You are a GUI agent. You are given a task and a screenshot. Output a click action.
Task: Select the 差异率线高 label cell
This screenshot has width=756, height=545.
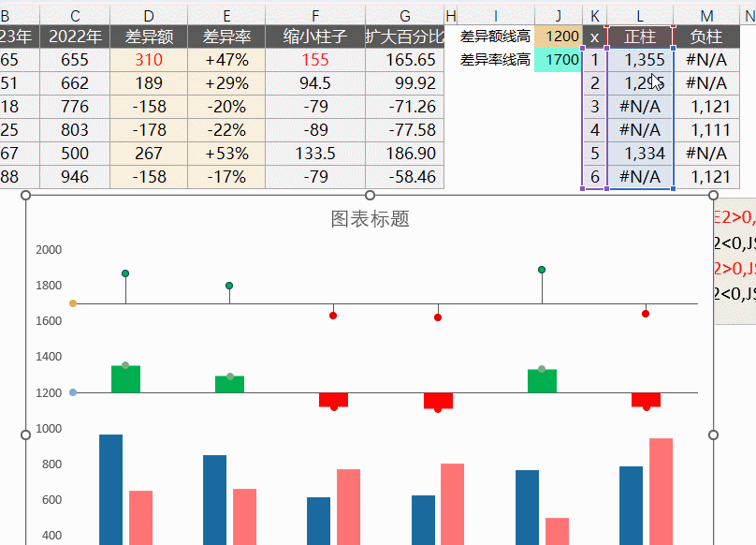495,60
